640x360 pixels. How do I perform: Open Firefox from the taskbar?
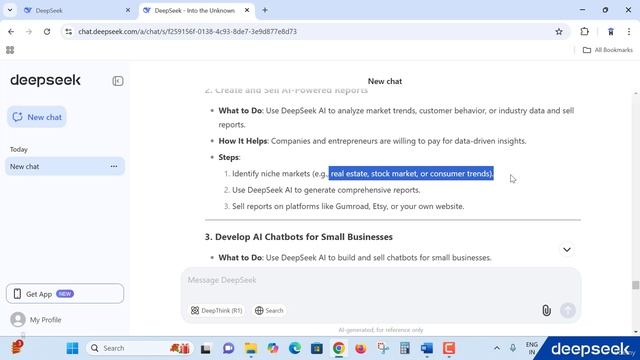tap(360, 348)
